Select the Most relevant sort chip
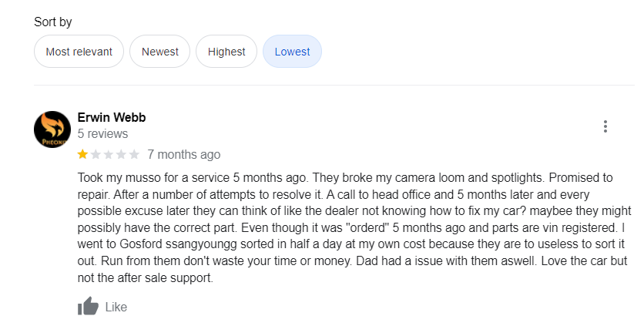644x326 pixels. point(79,52)
